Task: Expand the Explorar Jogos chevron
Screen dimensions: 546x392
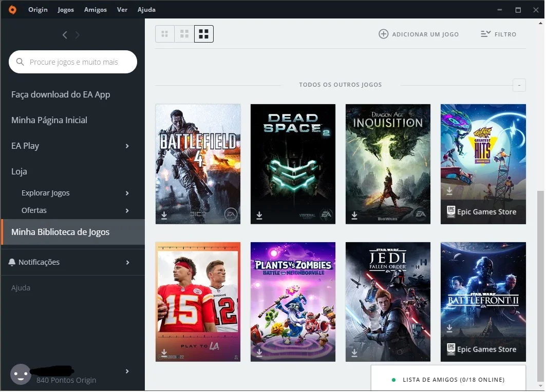Action: click(x=127, y=193)
